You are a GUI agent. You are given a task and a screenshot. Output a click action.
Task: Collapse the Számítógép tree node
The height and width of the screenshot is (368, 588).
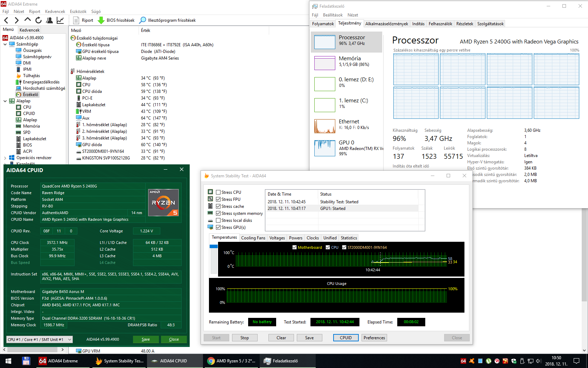pyautogui.click(x=5, y=44)
